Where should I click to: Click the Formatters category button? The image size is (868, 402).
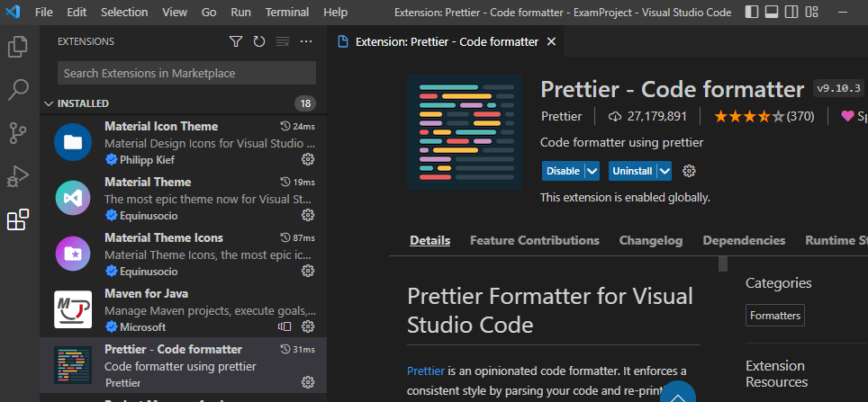(x=775, y=316)
